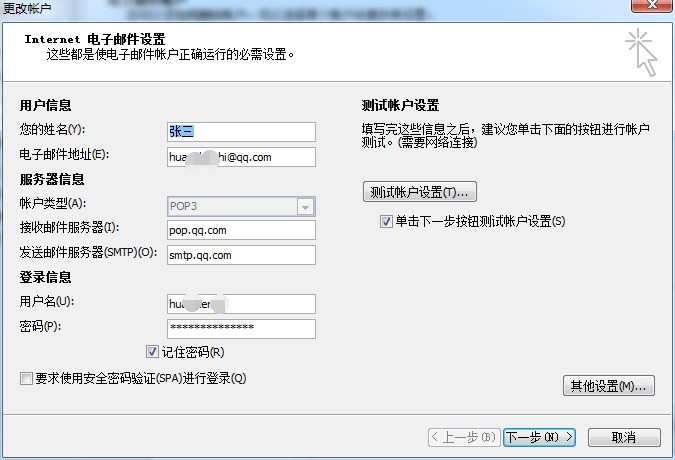Viewport: 675px width, 460px height.
Task: Click the 您的姓名 input field
Action: 241,132
